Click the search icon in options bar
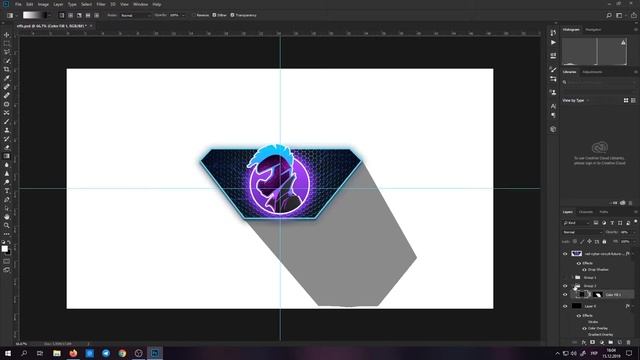Screen dimensions: 640x360 tap(609, 15)
